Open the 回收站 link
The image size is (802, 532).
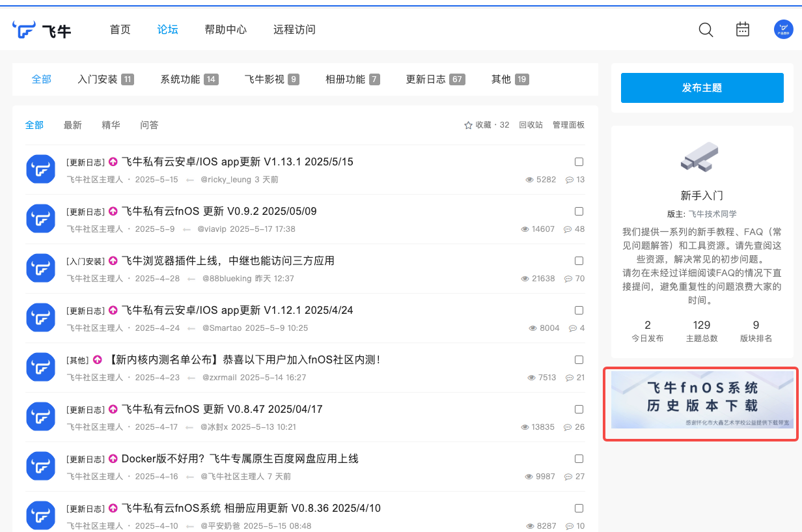coord(531,125)
